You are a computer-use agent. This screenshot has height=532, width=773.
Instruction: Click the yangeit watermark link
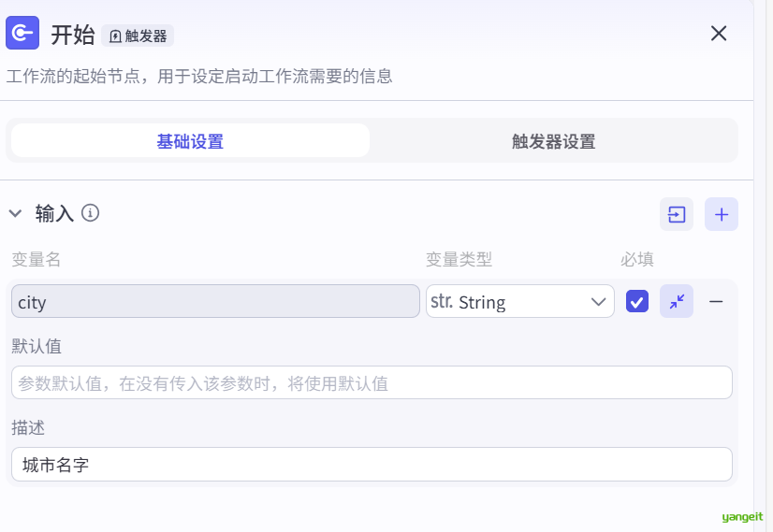click(742, 516)
